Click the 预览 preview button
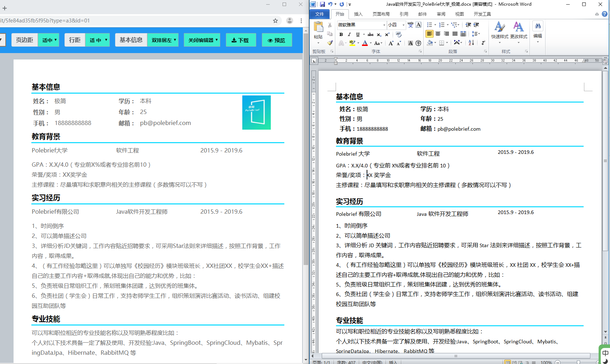 (x=277, y=40)
